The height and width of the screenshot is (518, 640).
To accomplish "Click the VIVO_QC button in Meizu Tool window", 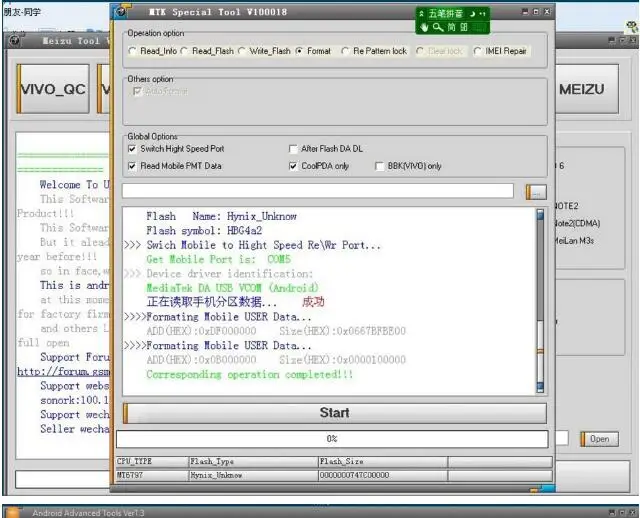I will pyautogui.click(x=53, y=89).
